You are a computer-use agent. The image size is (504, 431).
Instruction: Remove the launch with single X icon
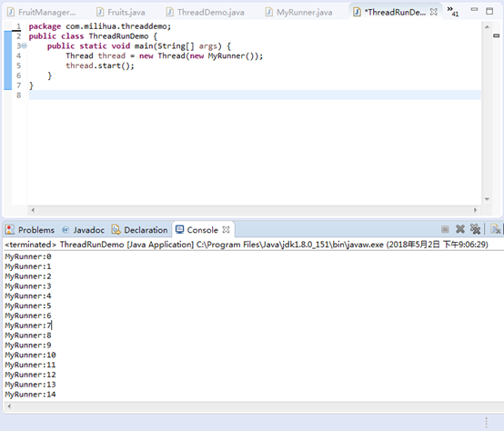click(460, 229)
